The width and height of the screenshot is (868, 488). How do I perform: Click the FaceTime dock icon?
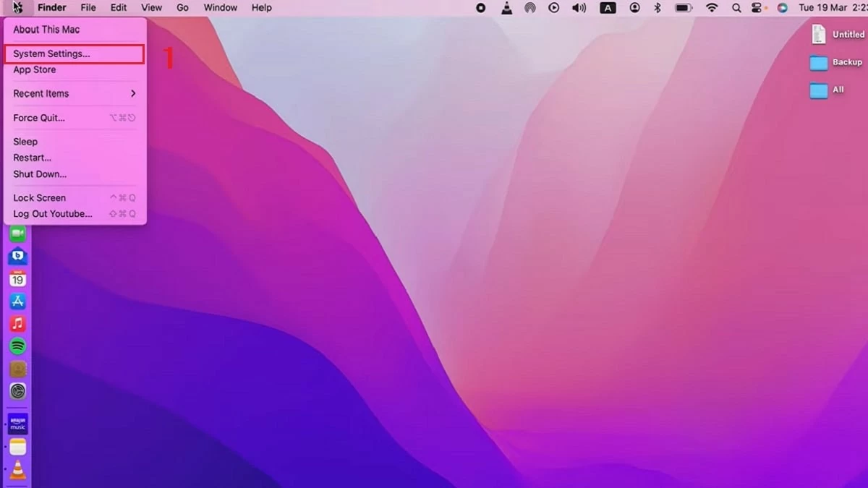(x=17, y=234)
